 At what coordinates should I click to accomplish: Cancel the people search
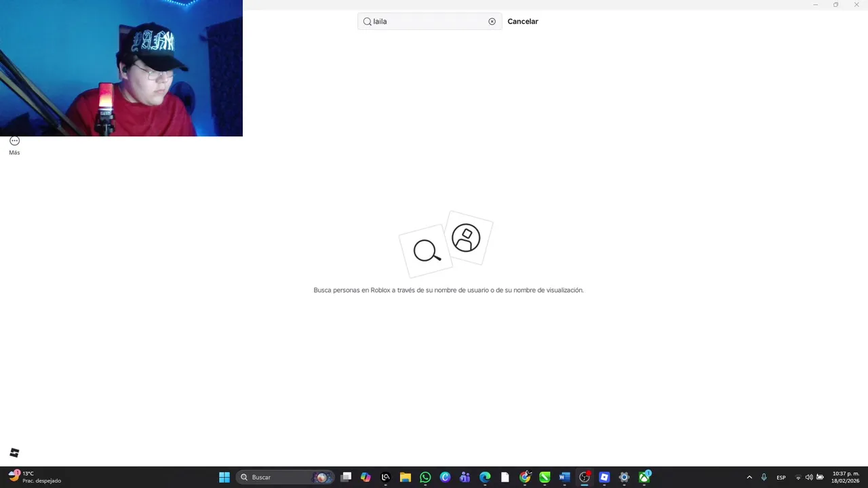523,22
